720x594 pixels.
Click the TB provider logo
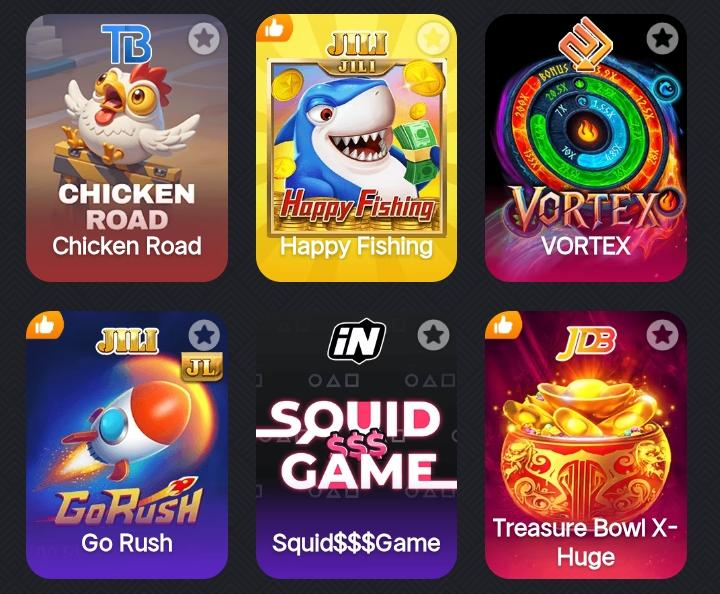(x=126, y=44)
